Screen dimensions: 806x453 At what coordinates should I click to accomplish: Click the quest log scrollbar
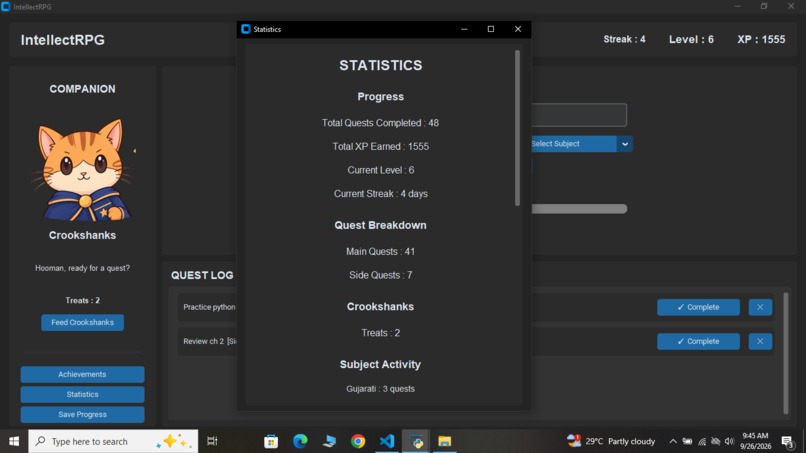[x=785, y=353]
